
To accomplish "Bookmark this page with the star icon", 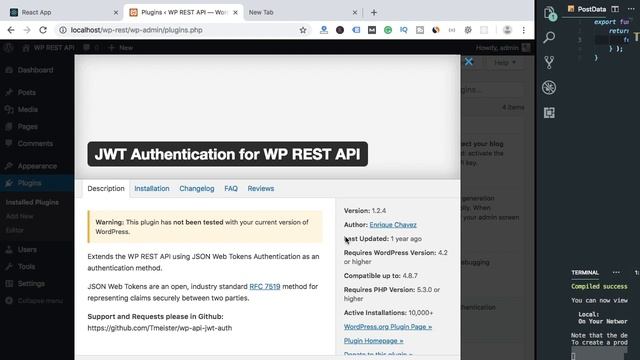I will click(303, 30).
